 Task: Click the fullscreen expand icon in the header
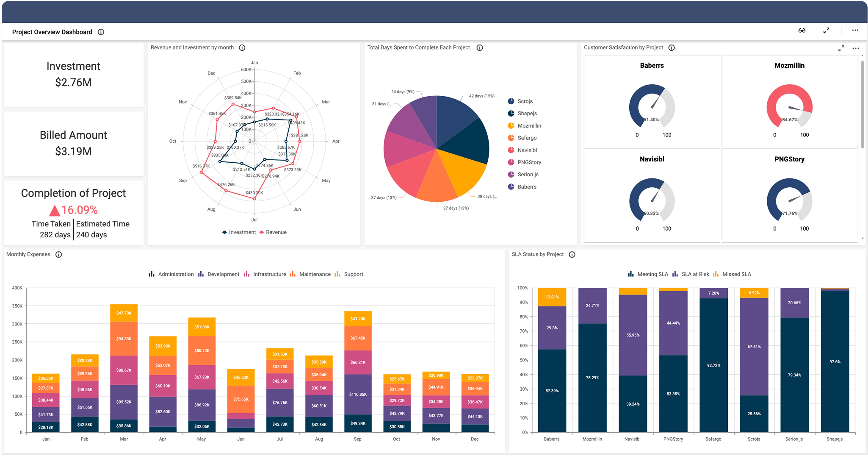point(826,30)
